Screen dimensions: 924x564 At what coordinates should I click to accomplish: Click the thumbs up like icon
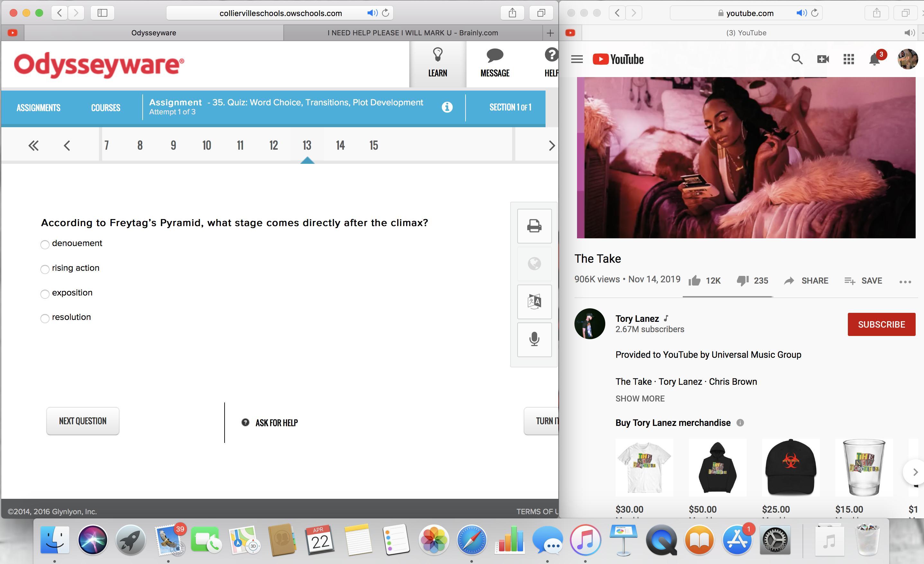click(695, 280)
